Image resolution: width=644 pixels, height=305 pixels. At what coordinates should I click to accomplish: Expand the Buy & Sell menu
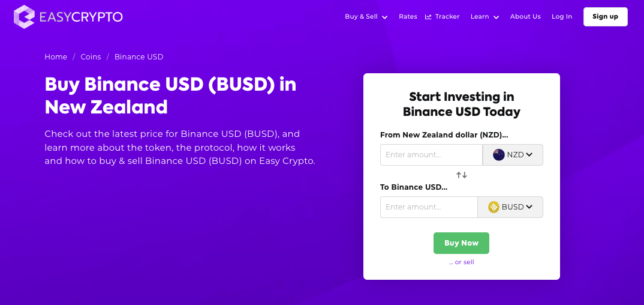pos(366,17)
